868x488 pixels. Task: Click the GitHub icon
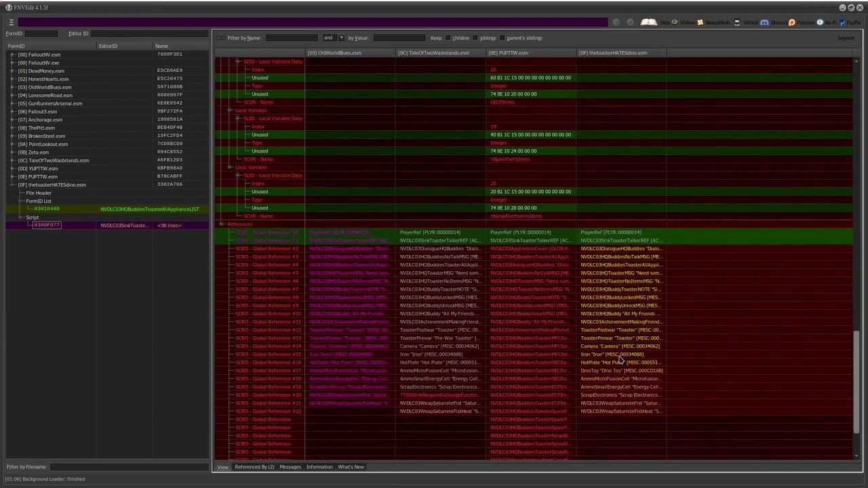coord(737,22)
